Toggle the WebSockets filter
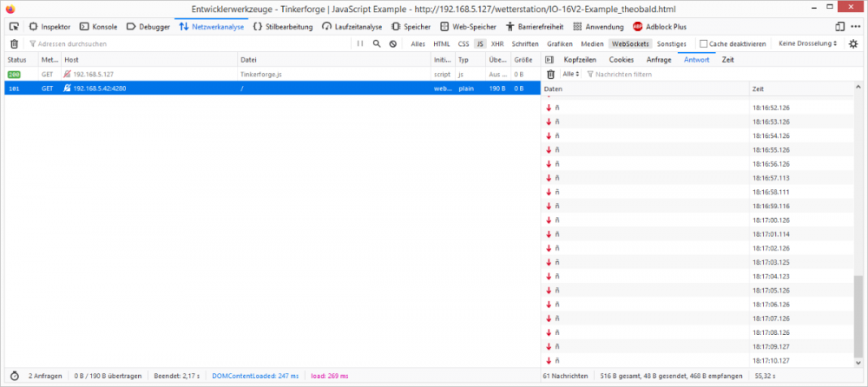This screenshot has width=868, height=387. [629, 43]
